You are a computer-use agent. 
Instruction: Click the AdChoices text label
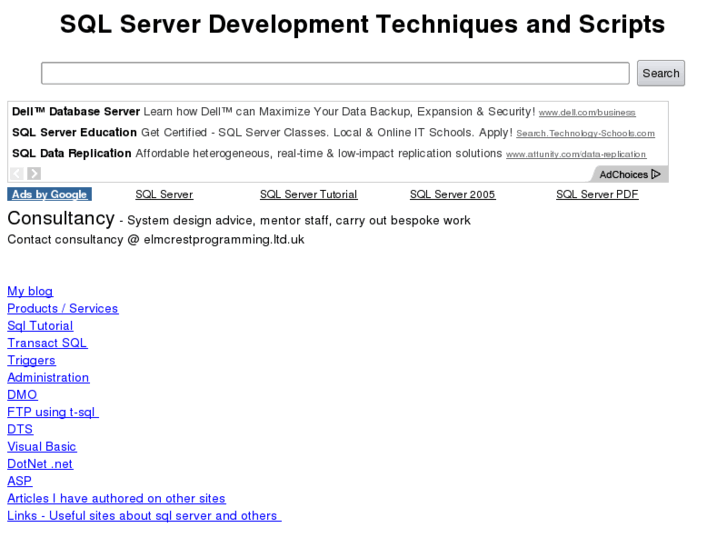point(624,174)
